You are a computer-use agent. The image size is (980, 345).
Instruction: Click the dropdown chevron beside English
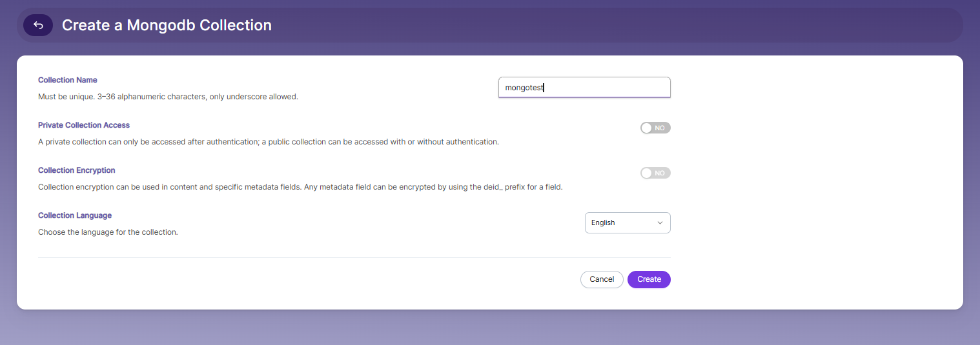[660, 222]
